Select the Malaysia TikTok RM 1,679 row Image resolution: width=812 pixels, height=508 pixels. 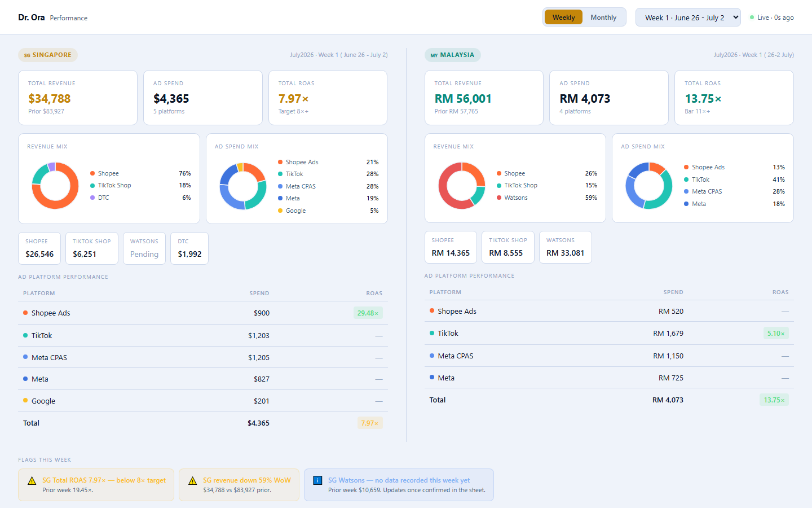(609, 334)
